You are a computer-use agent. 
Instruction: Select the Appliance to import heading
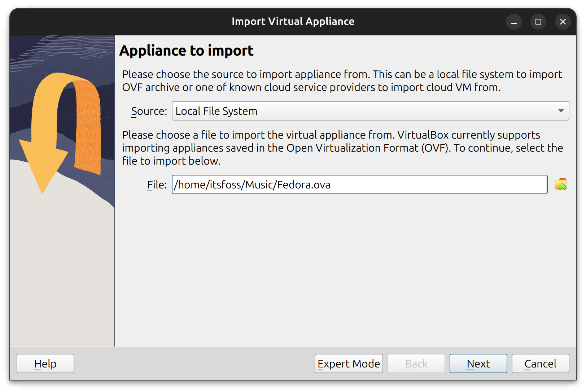pos(187,51)
